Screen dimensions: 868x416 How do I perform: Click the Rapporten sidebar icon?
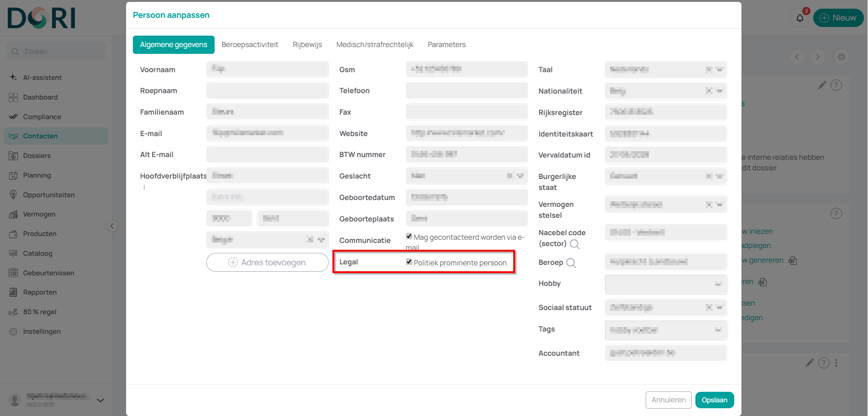[13, 292]
